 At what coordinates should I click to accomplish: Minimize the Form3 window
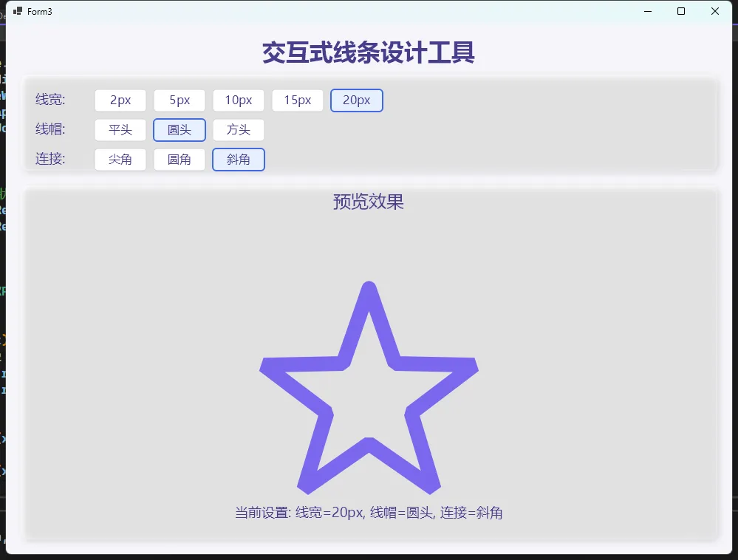pos(648,11)
